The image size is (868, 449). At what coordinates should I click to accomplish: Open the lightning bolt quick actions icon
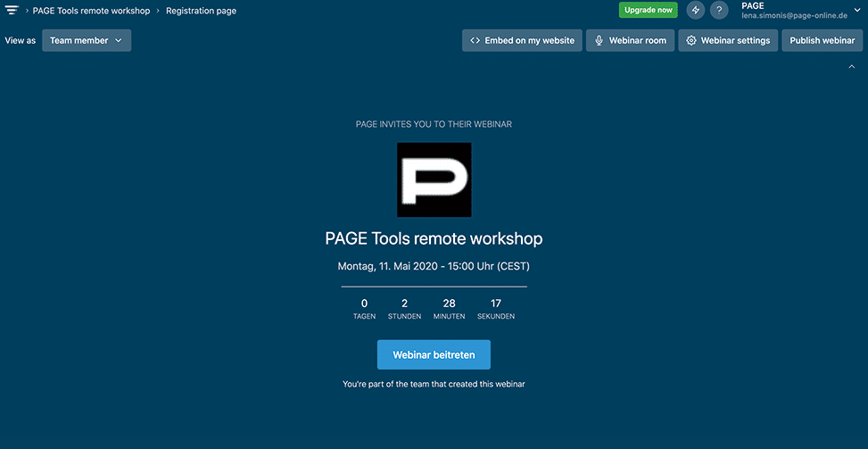(x=696, y=11)
